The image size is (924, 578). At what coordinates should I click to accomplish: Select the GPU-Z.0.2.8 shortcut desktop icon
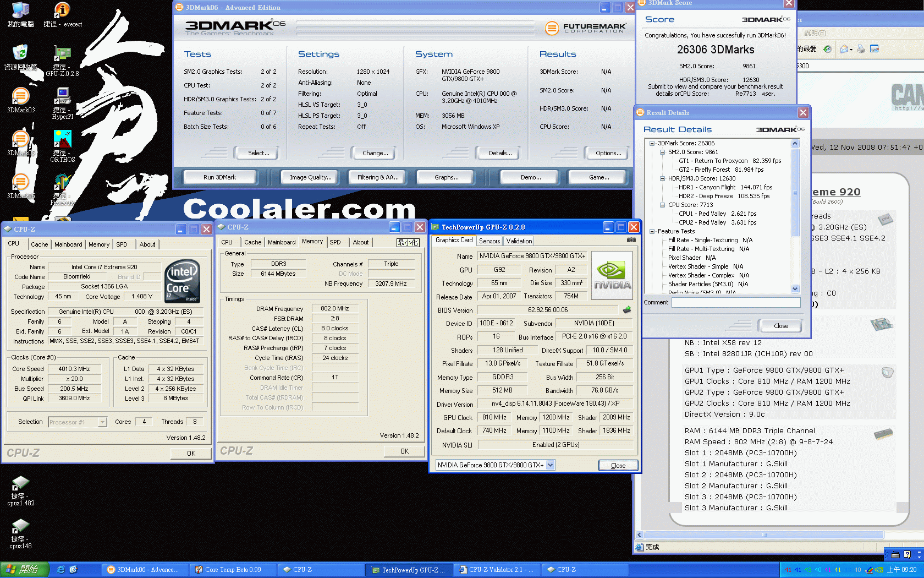pyautogui.click(x=62, y=61)
